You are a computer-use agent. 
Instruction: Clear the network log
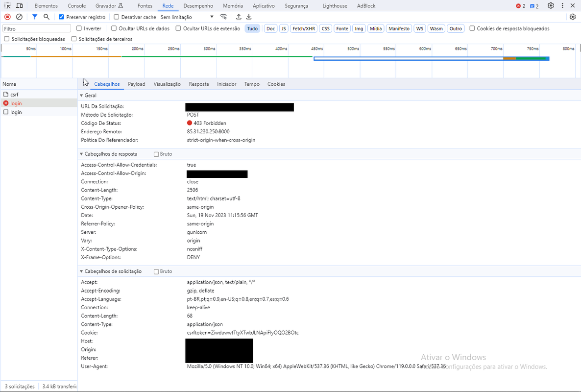point(19,17)
